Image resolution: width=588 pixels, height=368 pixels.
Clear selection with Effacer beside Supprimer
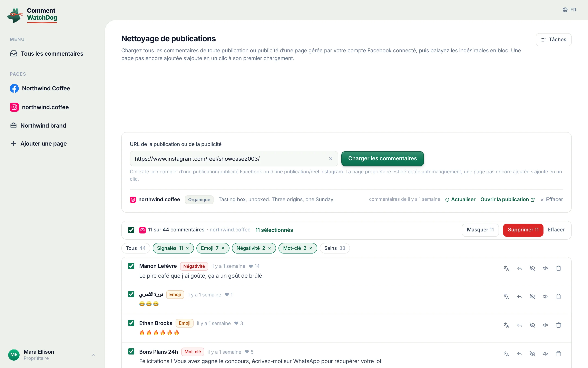click(x=556, y=230)
